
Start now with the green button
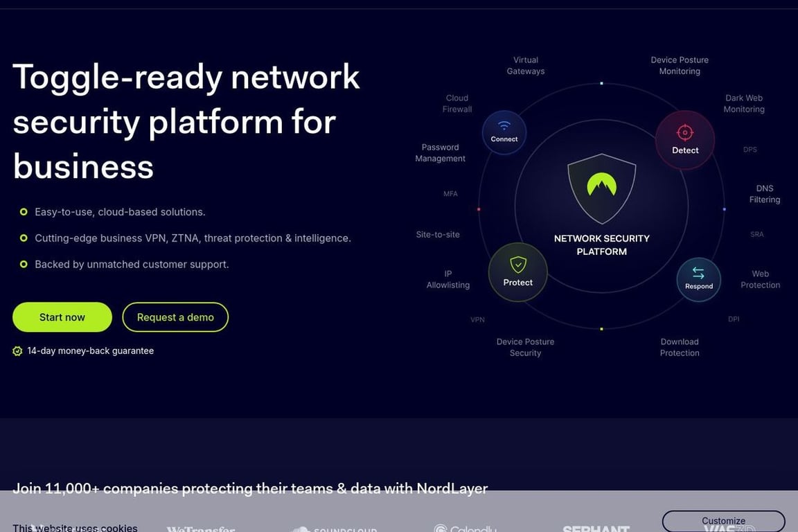(x=62, y=317)
